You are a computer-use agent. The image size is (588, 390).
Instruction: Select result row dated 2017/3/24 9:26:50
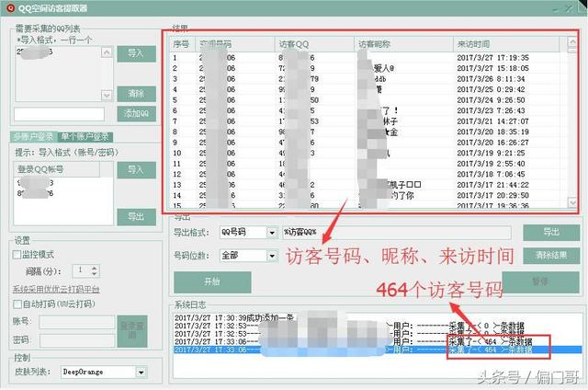point(367,100)
